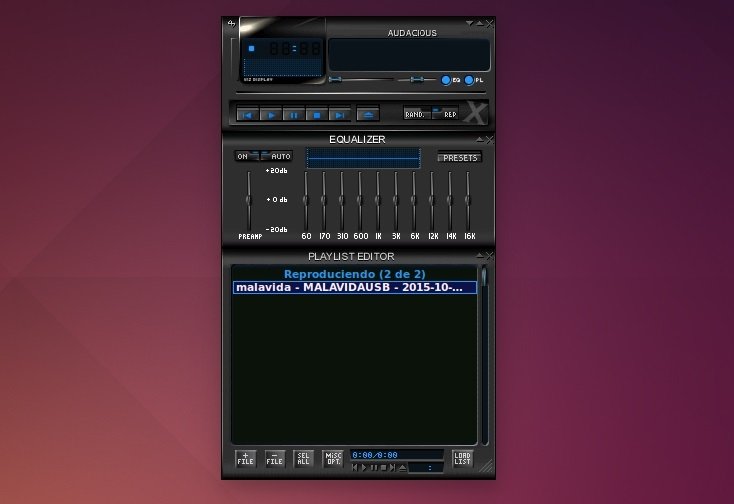The height and width of the screenshot is (504, 734).
Task: Click the mini pause button in playlist editor
Action: point(374,467)
